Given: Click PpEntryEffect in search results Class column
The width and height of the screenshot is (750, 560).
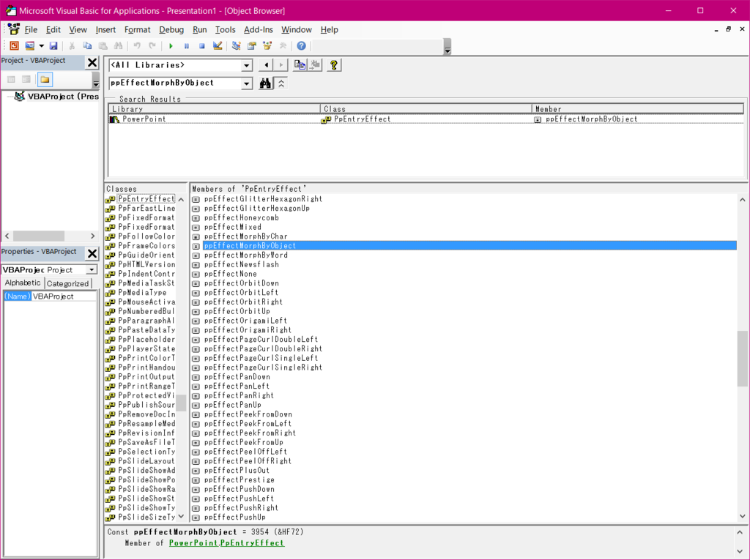Looking at the screenshot, I should point(362,119).
